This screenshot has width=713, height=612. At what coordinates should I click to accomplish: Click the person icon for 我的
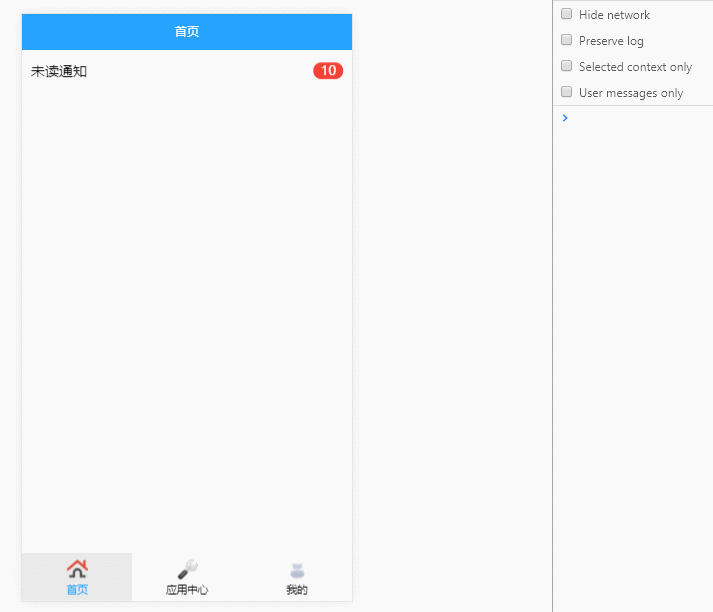(x=297, y=570)
